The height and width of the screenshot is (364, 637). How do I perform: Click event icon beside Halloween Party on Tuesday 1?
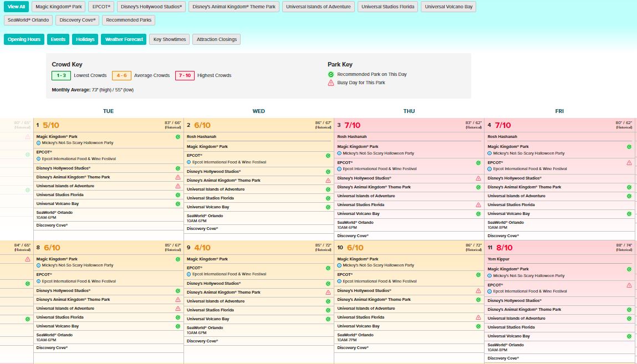tap(39, 143)
